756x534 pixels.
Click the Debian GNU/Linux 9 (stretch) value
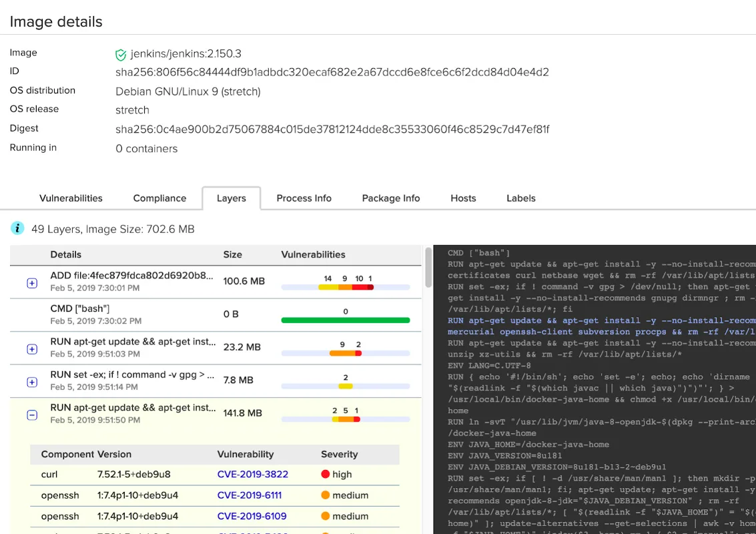(187, 91)
